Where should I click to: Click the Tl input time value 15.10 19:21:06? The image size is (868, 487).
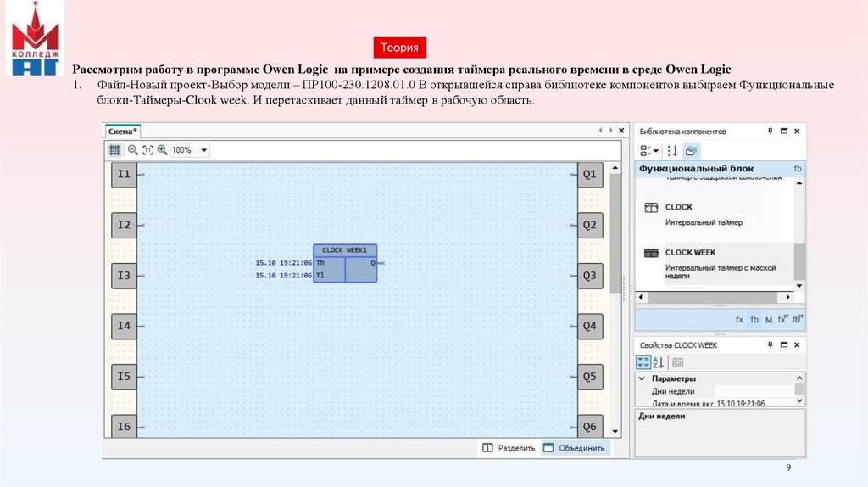pyautogui.click(x=283, y=276)
